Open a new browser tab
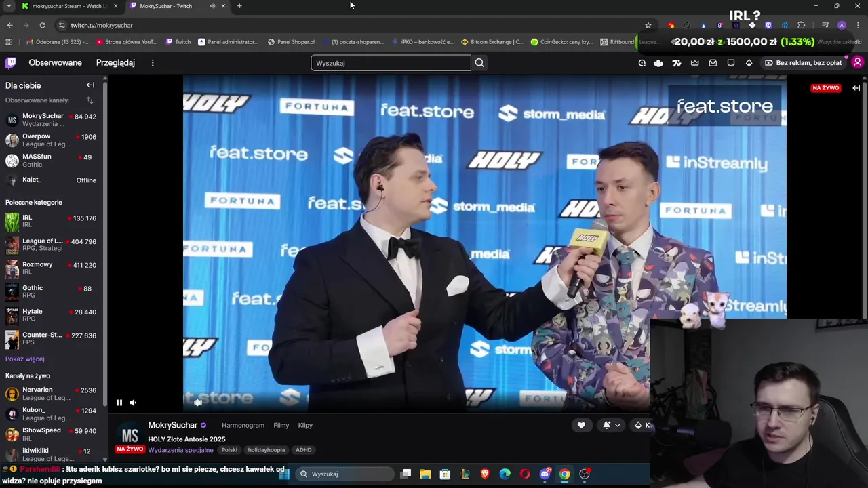868x488 pixels. point(239,6)
